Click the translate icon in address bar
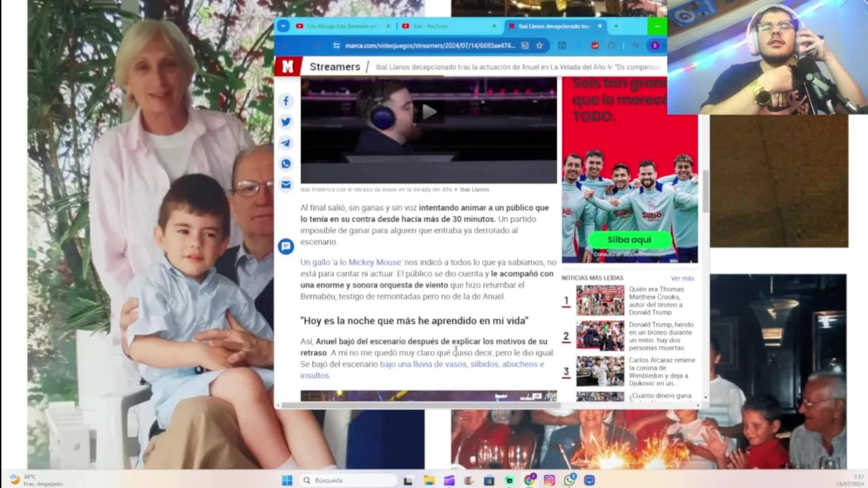Viewport: 868px width, 488px height. coord(525,45)
